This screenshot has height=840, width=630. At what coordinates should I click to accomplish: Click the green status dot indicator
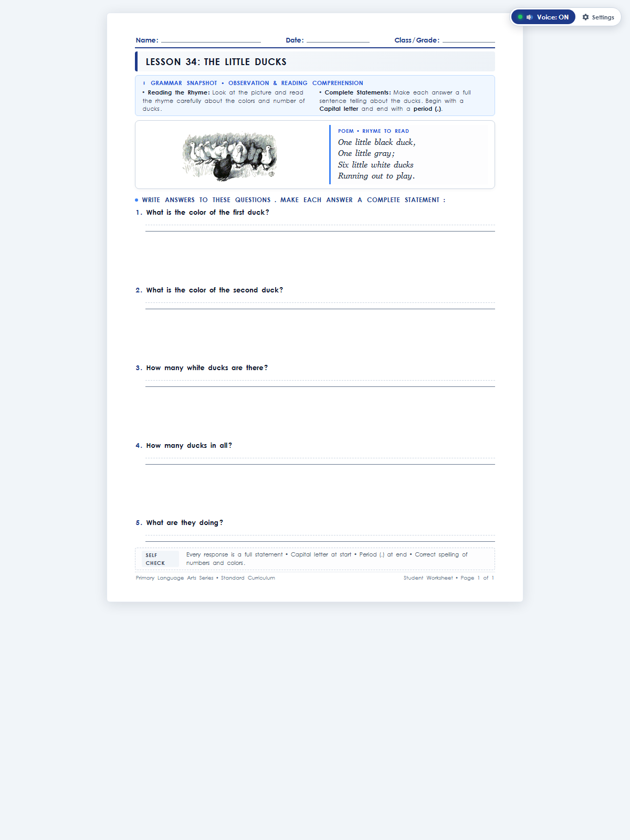point(520,17)
